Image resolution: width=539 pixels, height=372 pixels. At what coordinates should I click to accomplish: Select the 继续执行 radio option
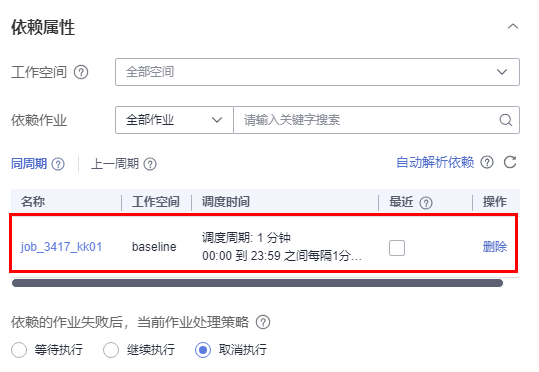111,350
